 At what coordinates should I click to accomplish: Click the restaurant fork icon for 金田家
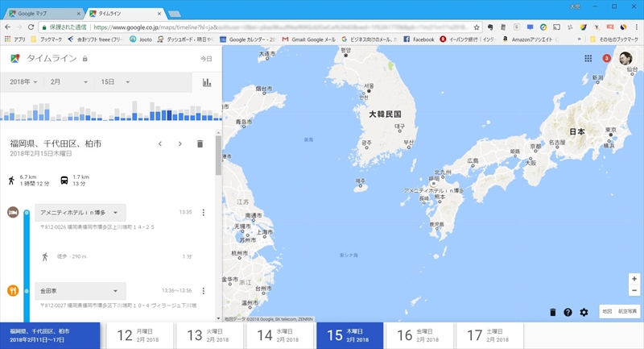pyautogui.click(x=13, y=291)
